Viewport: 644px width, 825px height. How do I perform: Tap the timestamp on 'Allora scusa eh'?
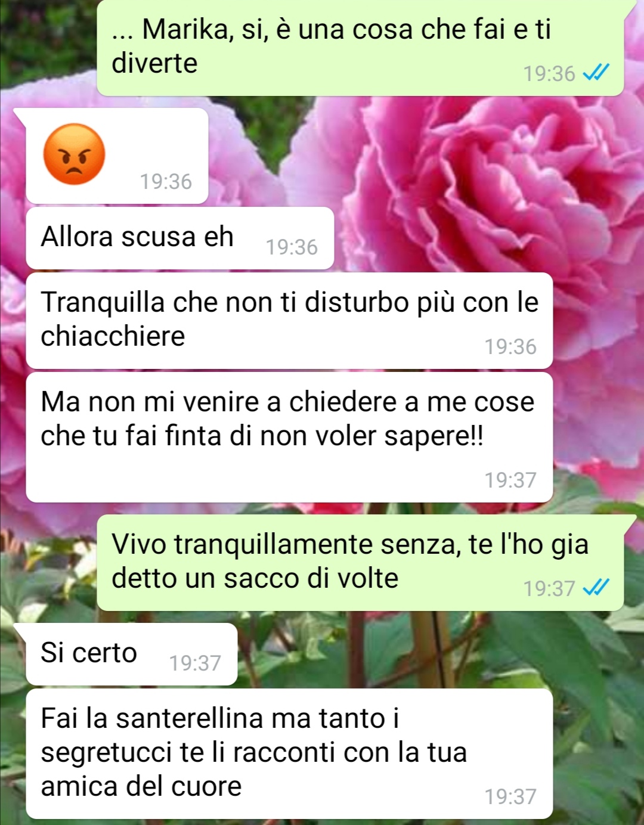292,247
